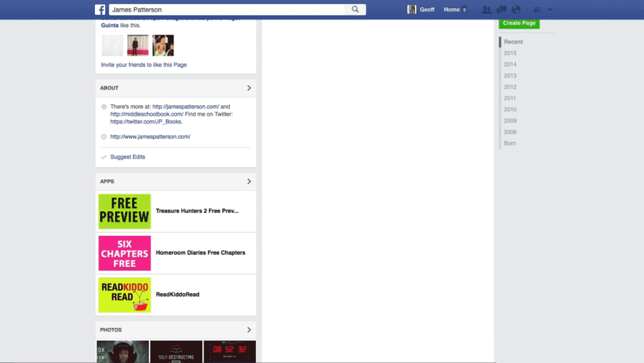
Task: Open the messages icon in the top bar
Action: (500, 10)
